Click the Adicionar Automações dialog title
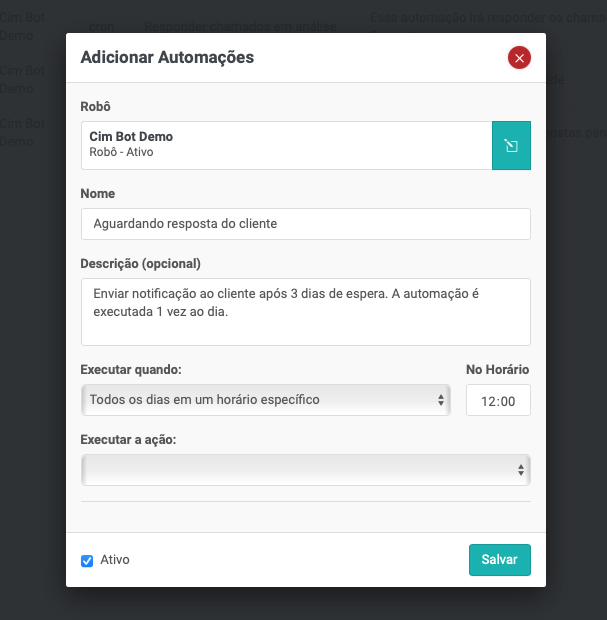This screenshot has width=607, height=620. tap(167, 58)
